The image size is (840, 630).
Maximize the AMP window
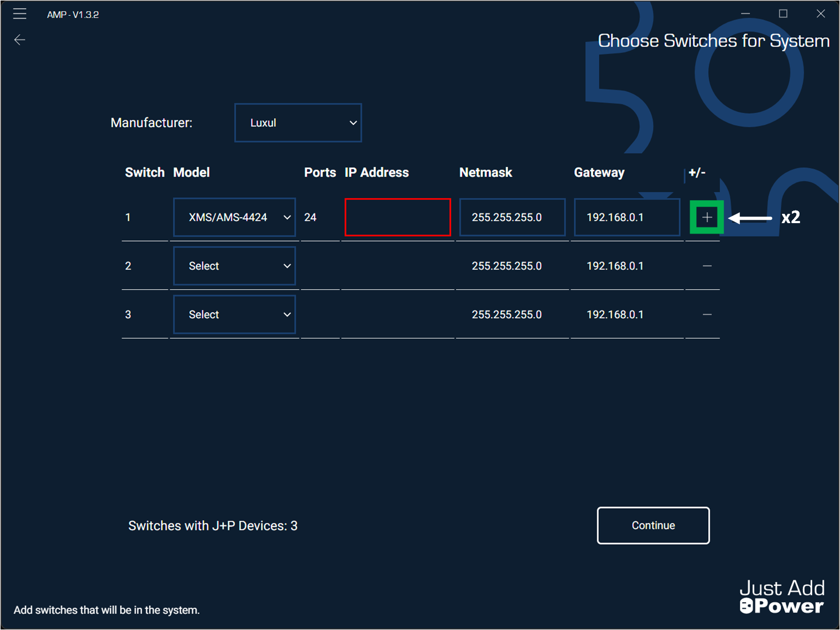point(783,14)
